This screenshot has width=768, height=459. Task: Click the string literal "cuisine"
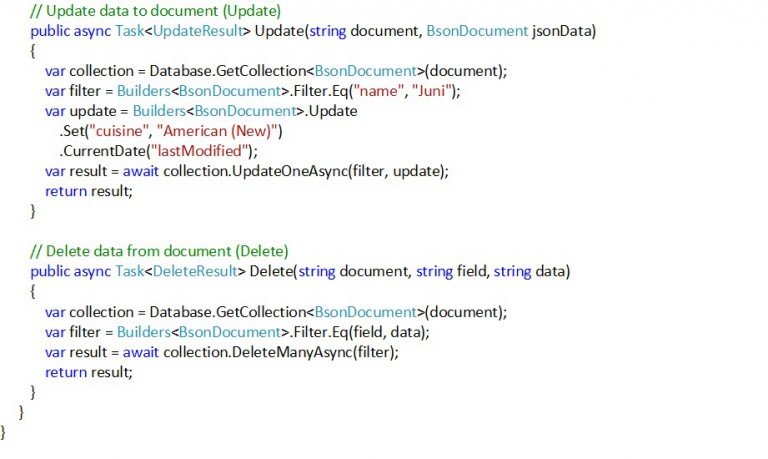(x=119, y=131)
